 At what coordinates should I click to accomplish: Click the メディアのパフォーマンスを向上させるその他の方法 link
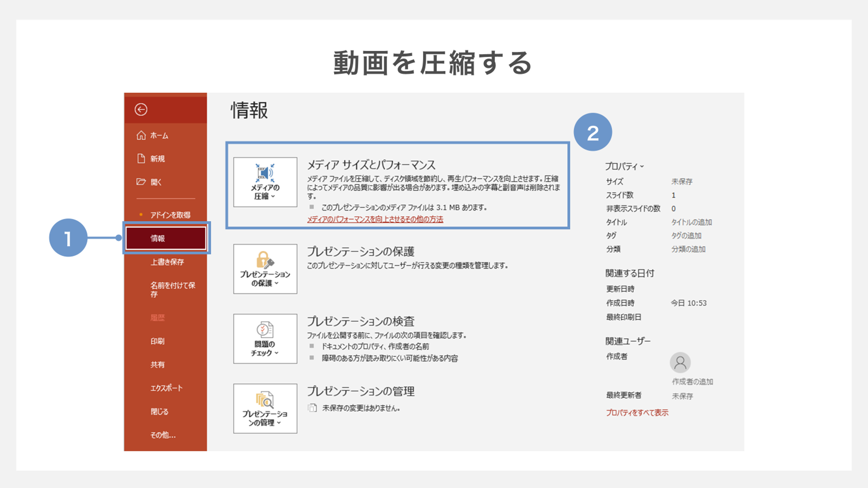[375, 219]
